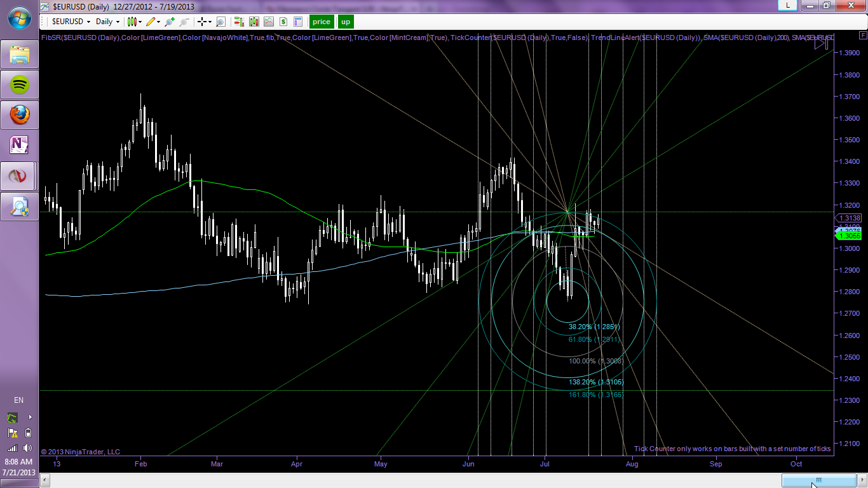Open the data series icon
868x488 pixels.
click(x=254, y=22)
